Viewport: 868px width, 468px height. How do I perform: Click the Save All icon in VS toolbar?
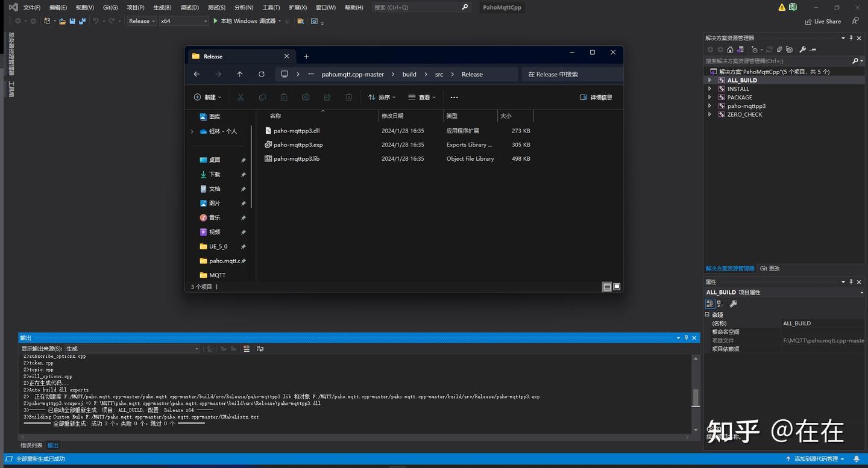[x=82, y=21]
